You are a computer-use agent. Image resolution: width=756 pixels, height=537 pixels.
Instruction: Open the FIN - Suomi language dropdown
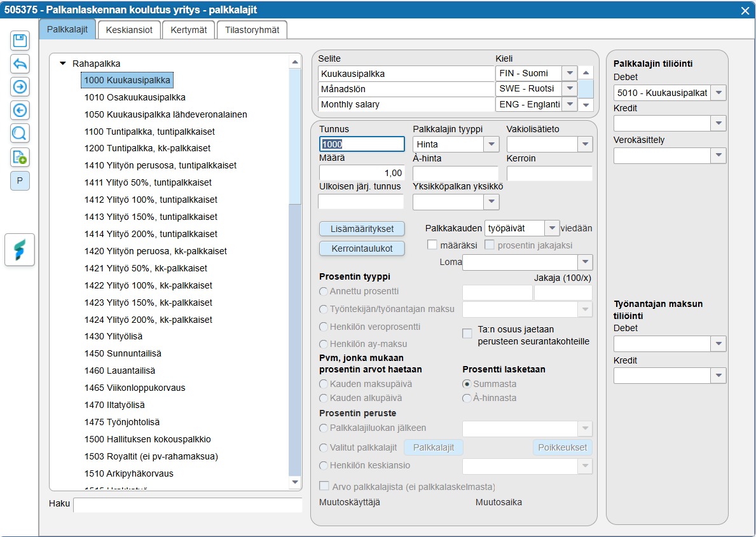(570, 73)
